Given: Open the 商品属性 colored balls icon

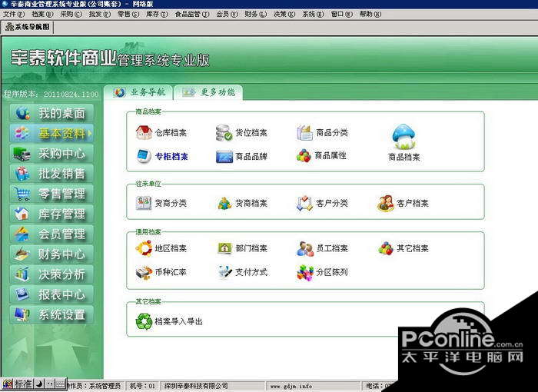Looking at the screenshot, I should point(304,156).
